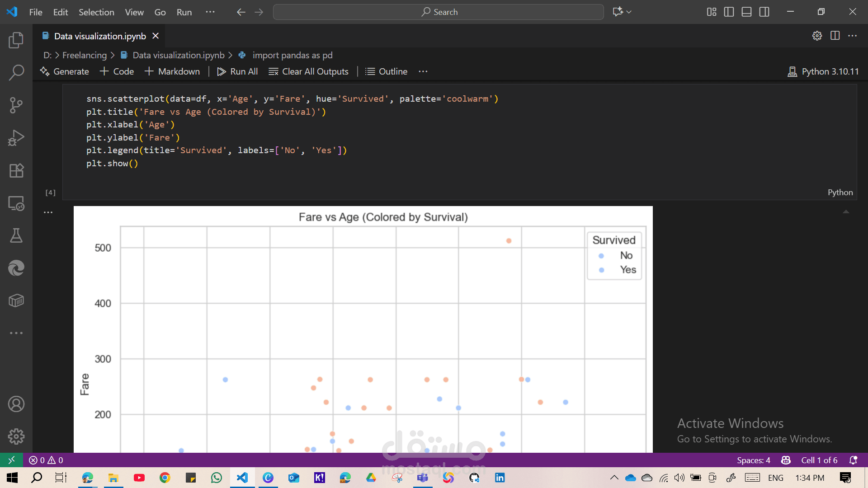Expand the additional menu items ellipsis
This screenshot has height=488, width=868.
pyautogui.click(x=210, y=12)
